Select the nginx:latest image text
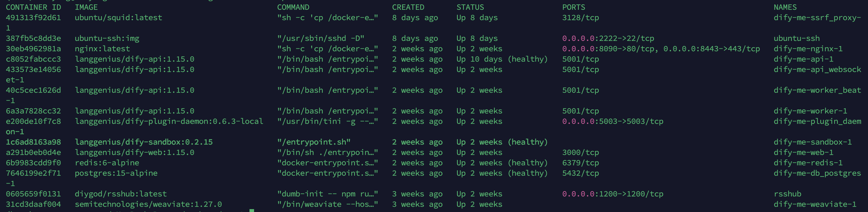Viewport: 868px width, 212px height. [x=102, y=49]
